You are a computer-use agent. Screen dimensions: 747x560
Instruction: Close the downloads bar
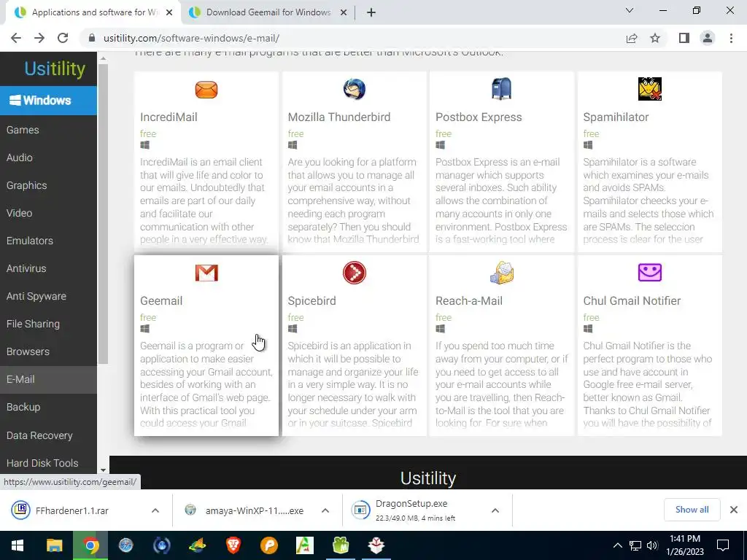coord(734,510)
